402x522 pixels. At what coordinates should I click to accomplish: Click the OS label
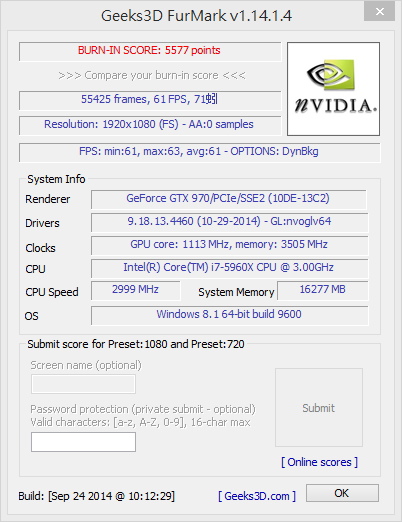(32, 316)
